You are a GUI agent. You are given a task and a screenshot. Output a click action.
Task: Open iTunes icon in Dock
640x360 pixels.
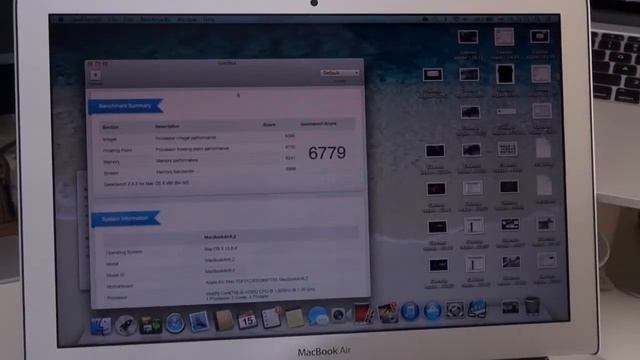[x=410, y=311]
